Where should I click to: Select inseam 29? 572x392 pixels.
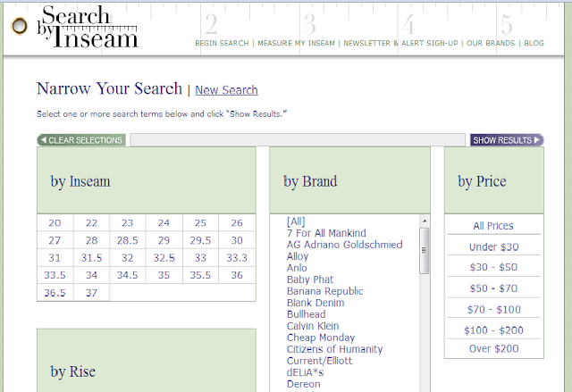[x=164, y=240]
